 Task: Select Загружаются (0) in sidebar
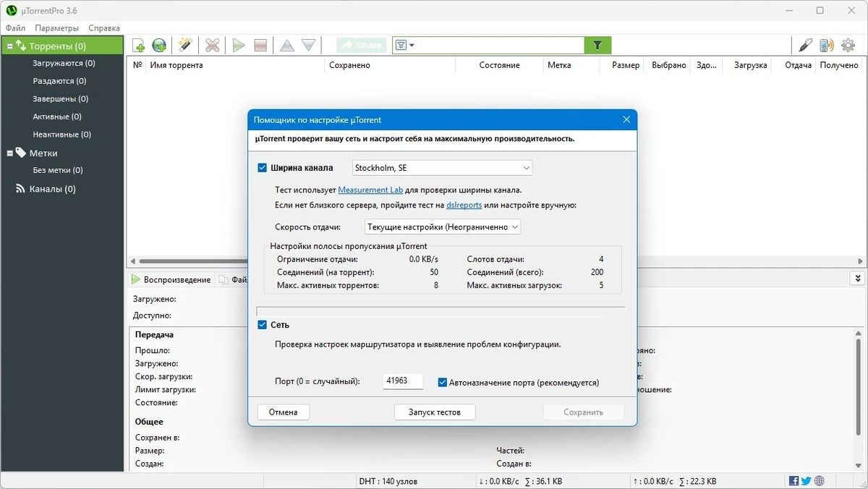point(64,64)
